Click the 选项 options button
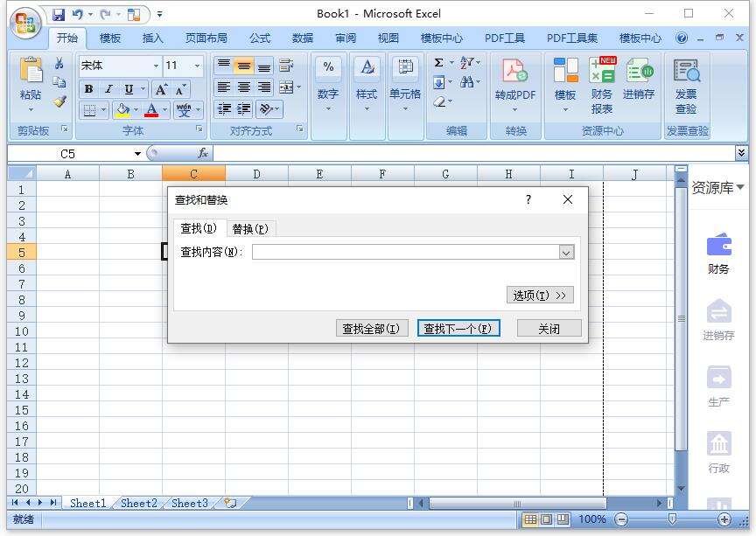The image size is (756, 536). click(x=540, y=295)
